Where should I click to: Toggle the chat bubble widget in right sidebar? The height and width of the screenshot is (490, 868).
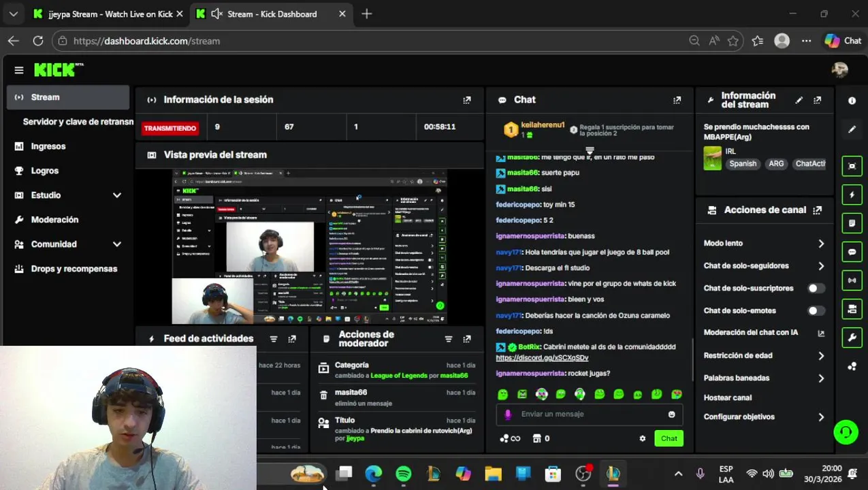click(852, 252)
